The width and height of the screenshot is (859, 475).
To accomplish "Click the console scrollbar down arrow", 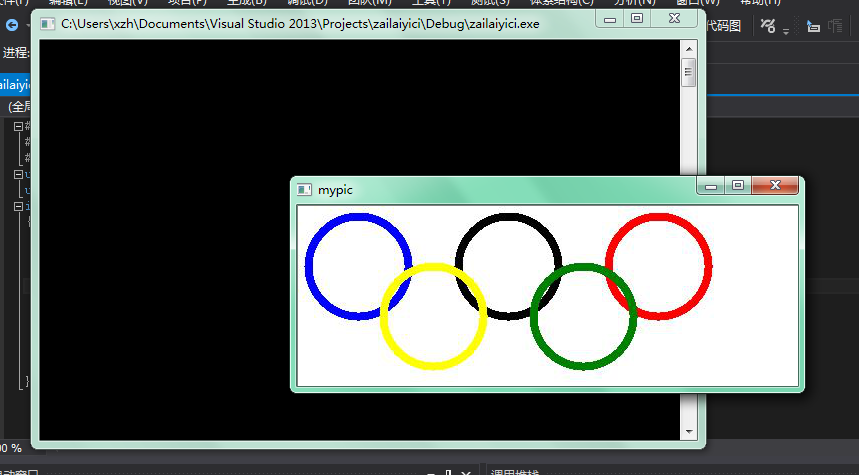I will (689, 432).
